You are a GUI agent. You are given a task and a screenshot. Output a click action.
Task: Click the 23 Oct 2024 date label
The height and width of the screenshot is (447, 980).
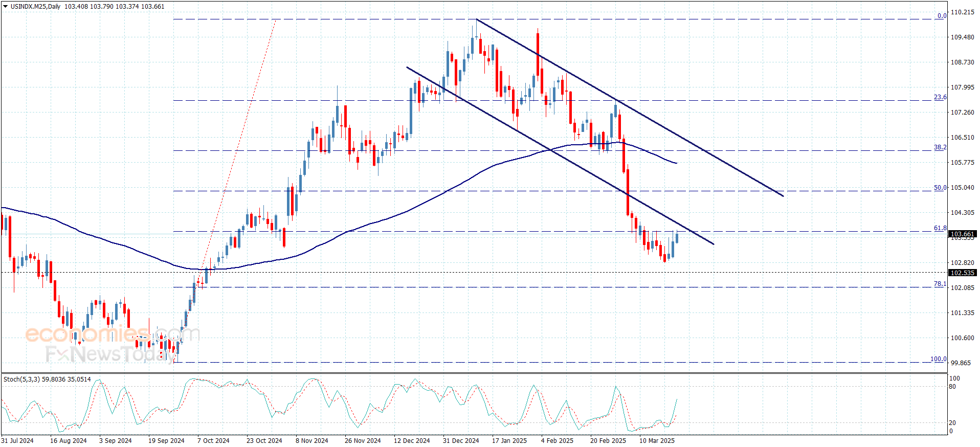[264, 441]
